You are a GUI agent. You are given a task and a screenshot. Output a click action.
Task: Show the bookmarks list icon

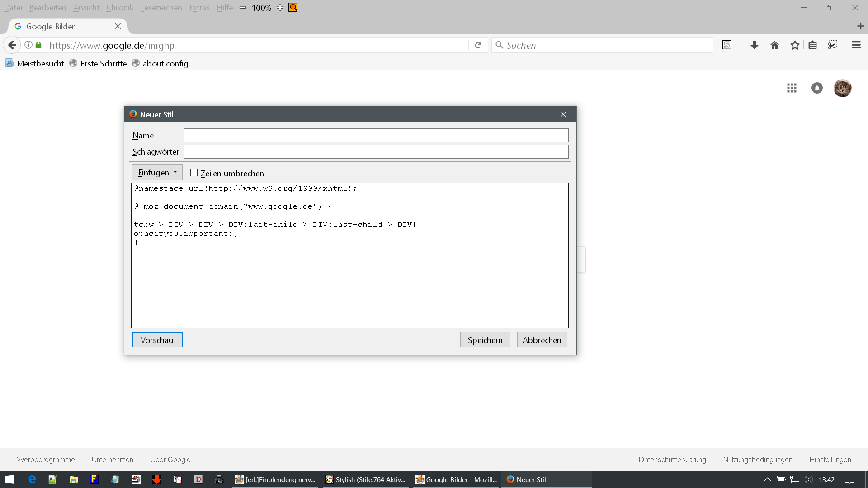(x=812, y=45)
